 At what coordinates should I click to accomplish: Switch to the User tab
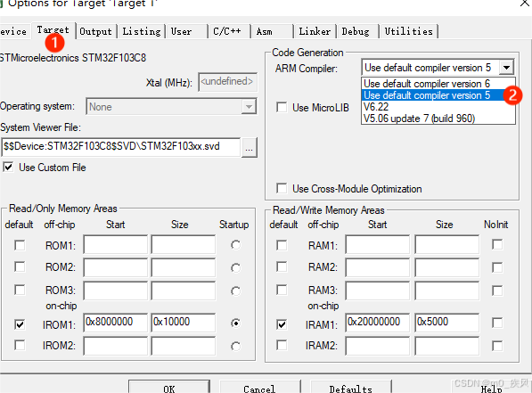pyautogui.click(x=186, y=31)
